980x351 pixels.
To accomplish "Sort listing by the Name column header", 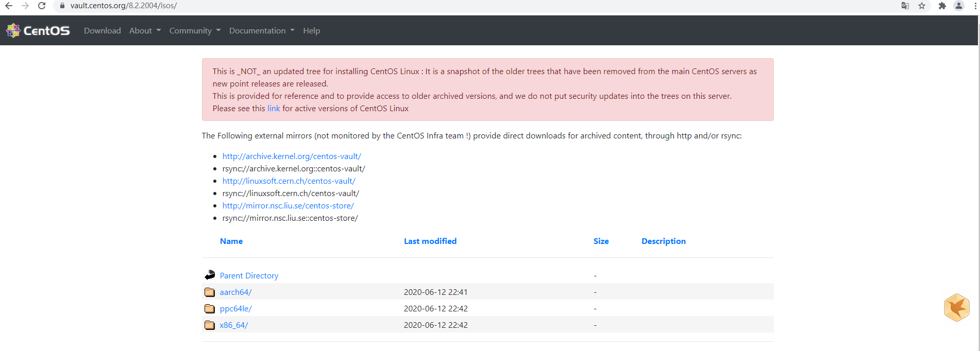I will tap(231, 241).
